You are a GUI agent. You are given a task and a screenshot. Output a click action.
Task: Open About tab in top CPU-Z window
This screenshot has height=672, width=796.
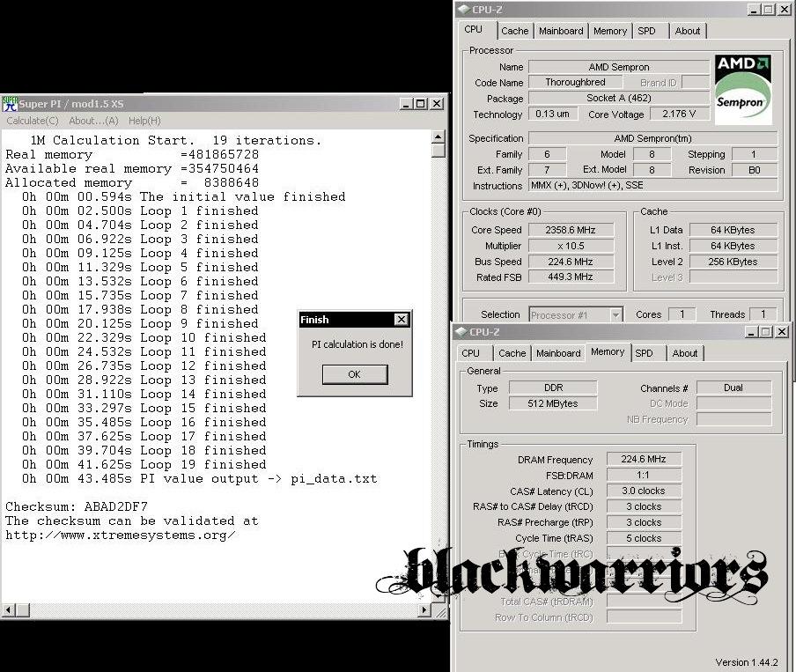688,31
